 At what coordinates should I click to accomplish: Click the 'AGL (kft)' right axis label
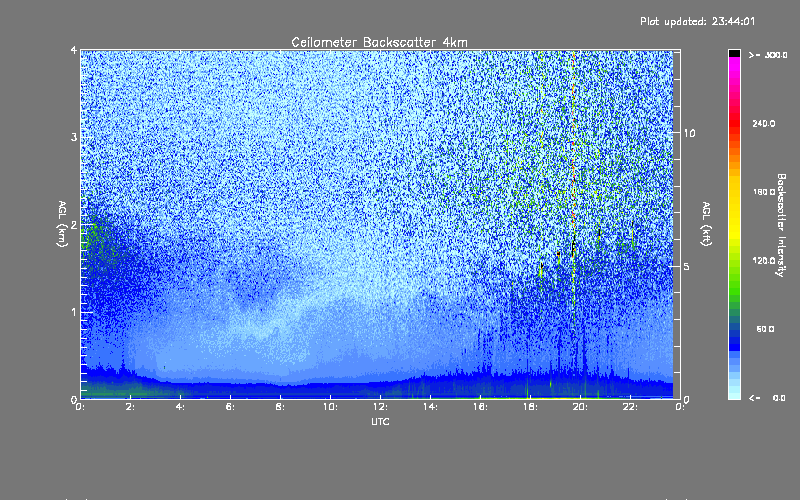click(707, 223)
